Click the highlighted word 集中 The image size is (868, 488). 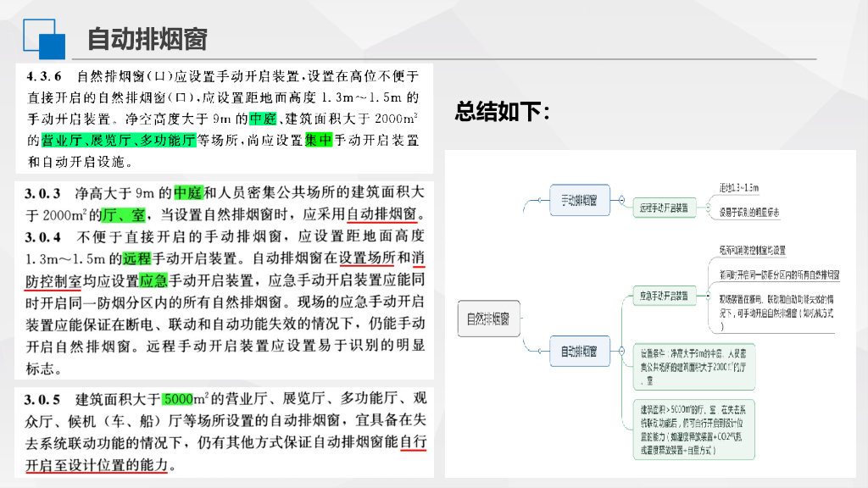pyautogui.click(x=319, y=141)
